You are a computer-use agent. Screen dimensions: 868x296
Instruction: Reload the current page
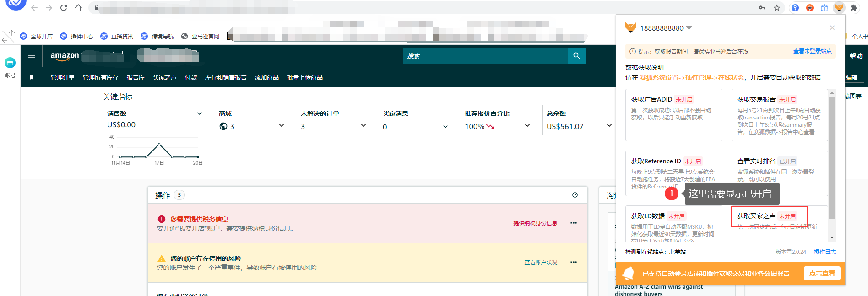coord(64,8)
